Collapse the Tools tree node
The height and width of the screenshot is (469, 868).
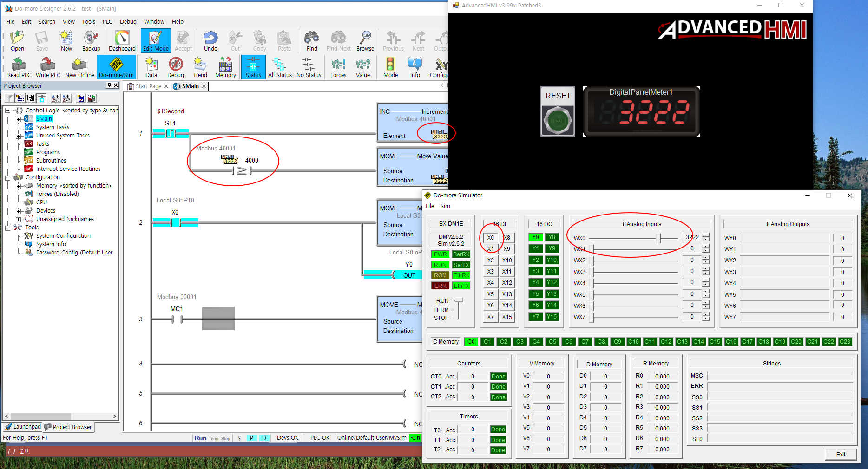click(8, 228)
